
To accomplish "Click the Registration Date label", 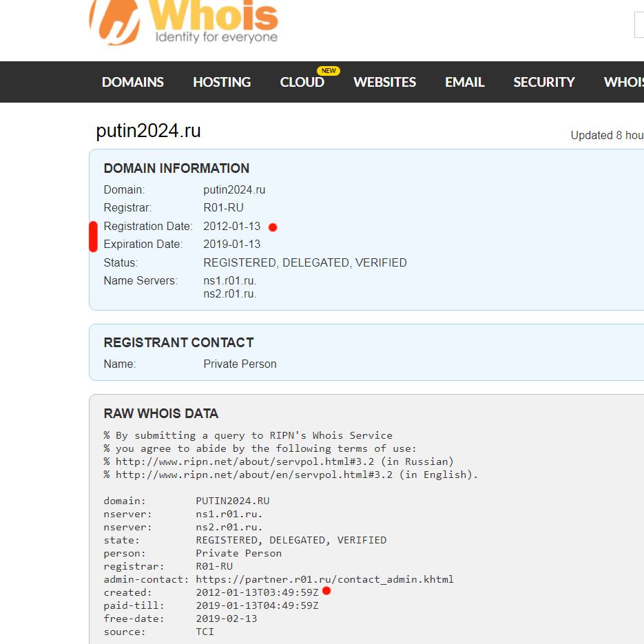I will click(x=148, y=227).
